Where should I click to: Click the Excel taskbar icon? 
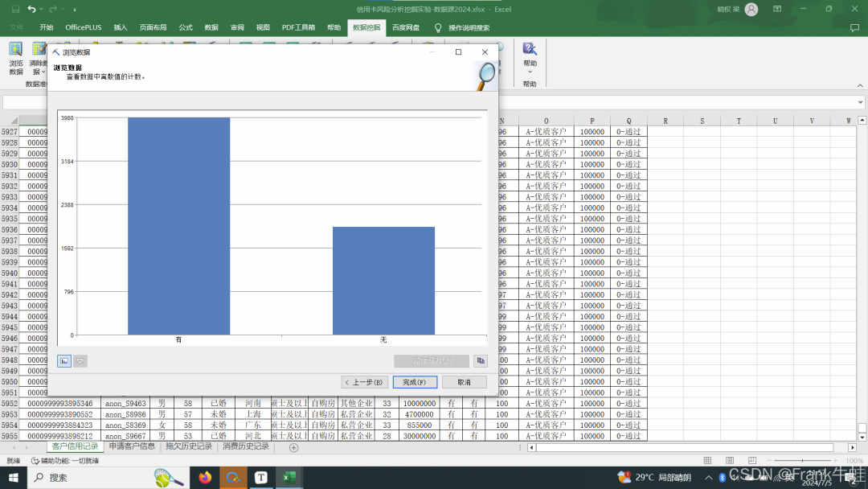coord(289,478)
